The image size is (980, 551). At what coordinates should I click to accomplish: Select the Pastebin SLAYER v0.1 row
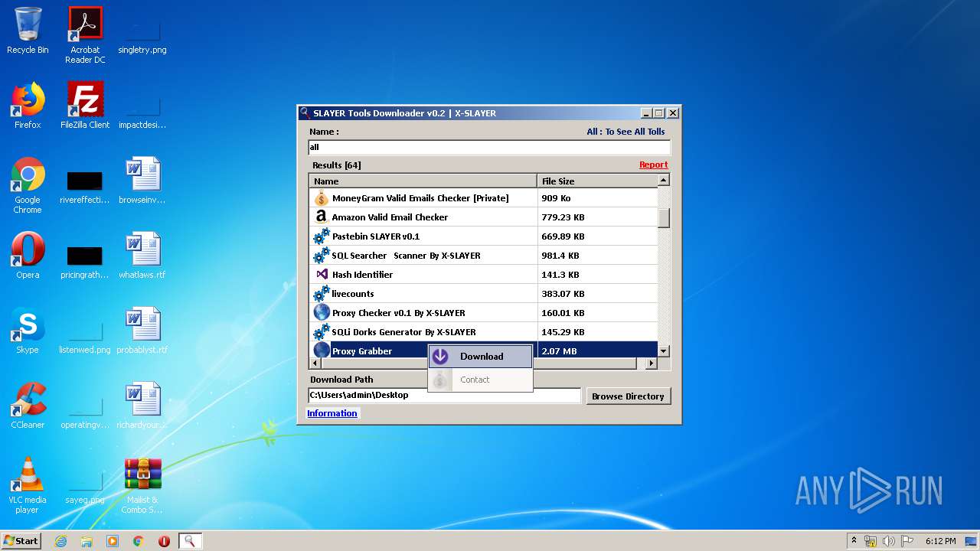point(484,236)
